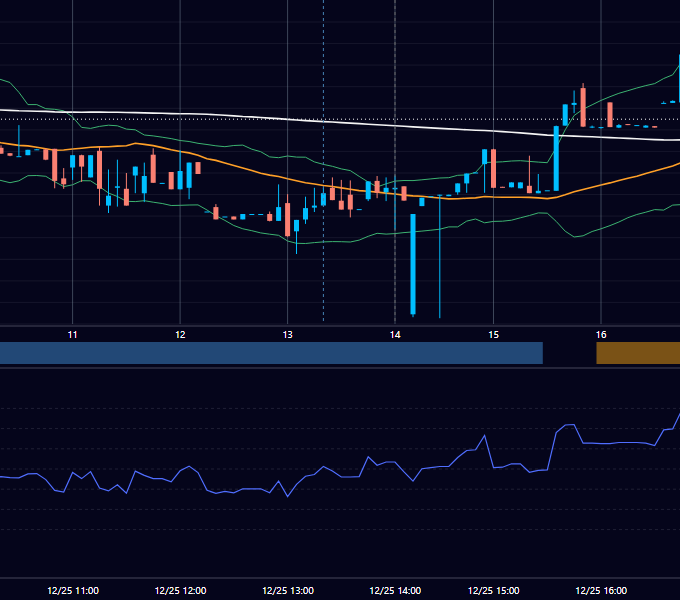Click the 12/25 13:00 date label
Image resolution: width=680 pixels, height=600 pixels.
pos(288,590)
